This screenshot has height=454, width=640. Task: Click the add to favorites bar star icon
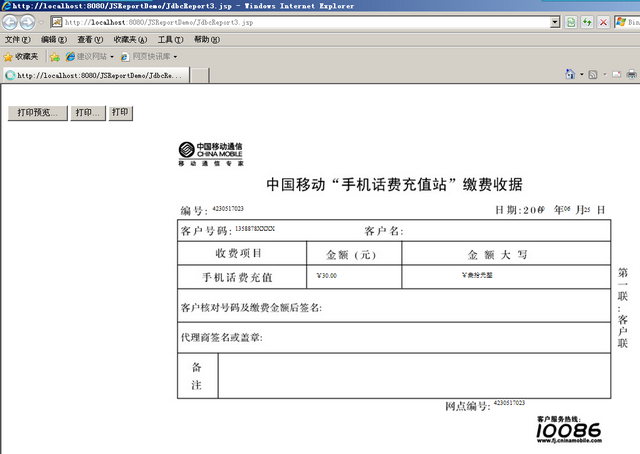54,57
